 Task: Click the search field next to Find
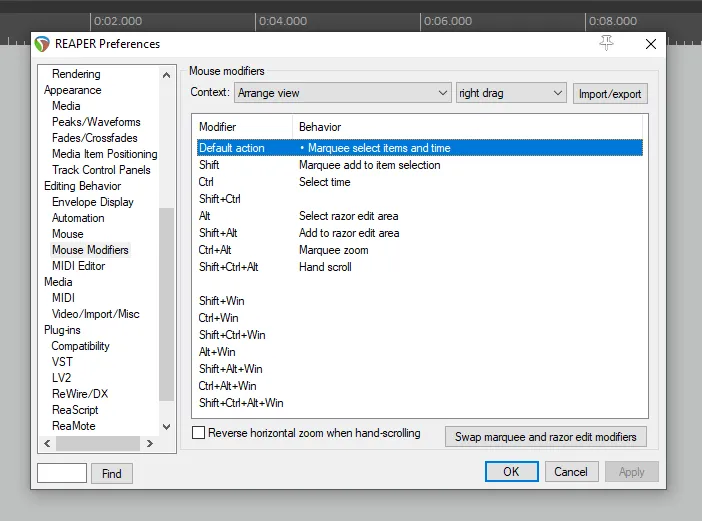pos(62,473)
